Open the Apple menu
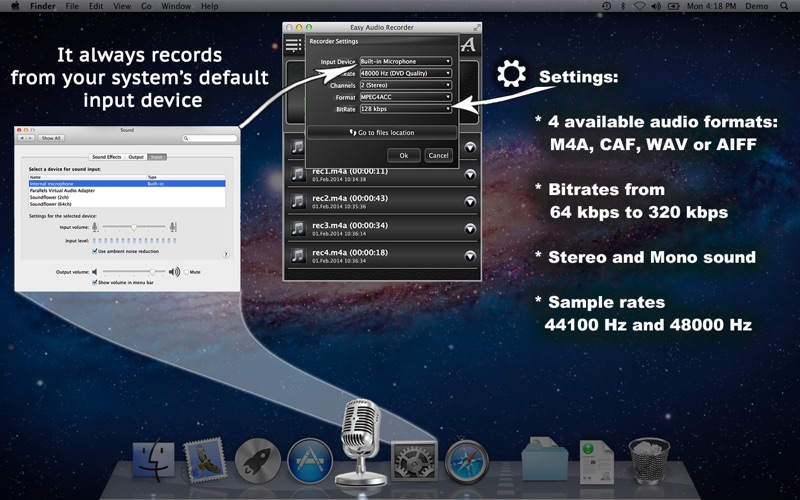This screenshot has height=500, width=800. click(x=15, y=6)
